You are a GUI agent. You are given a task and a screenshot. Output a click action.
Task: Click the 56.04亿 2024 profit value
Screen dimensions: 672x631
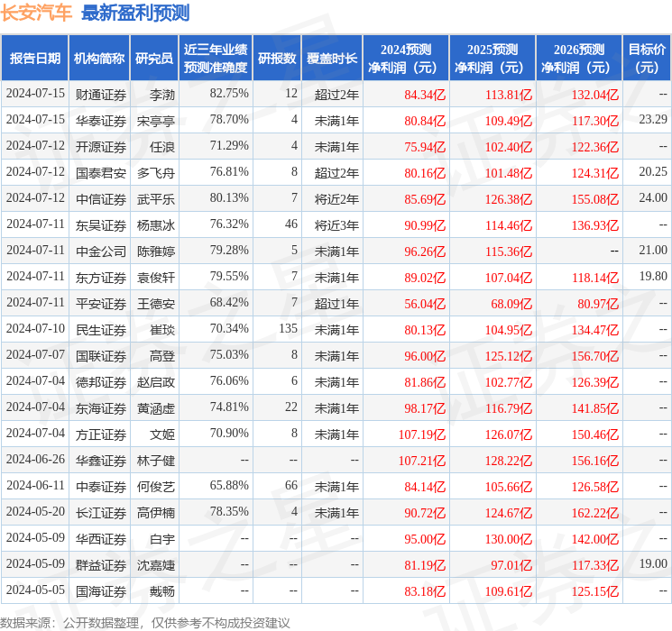(x=425, y=304)
